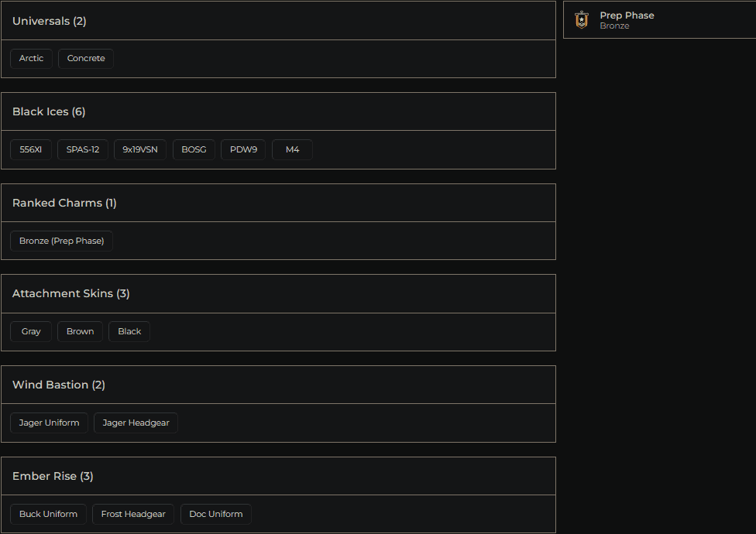Click the M4 Black Ice tag

292,149
